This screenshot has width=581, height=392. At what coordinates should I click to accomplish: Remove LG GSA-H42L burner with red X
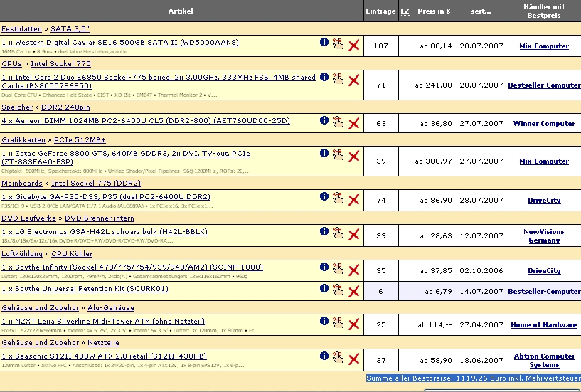pos(354,234)
